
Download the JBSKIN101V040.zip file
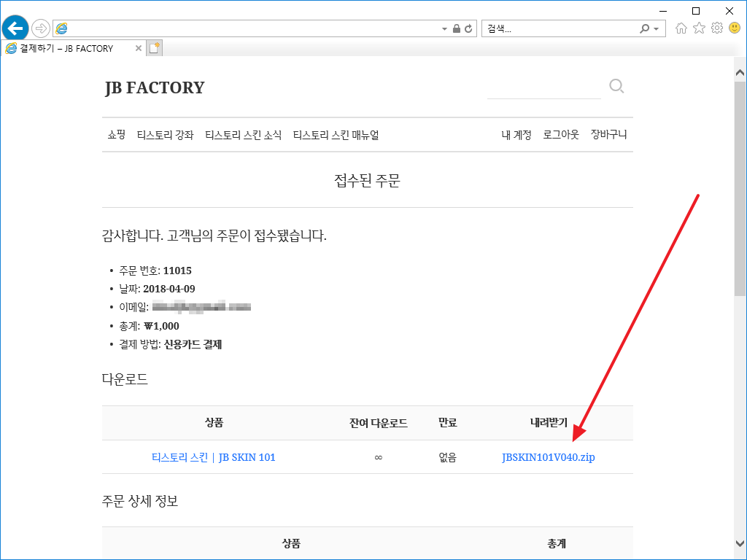549,457
